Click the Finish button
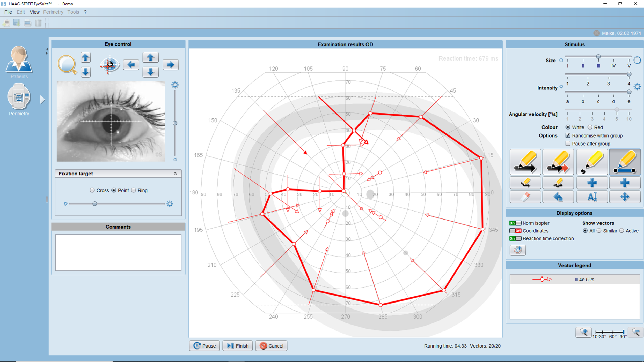Screen dimensions: 644x362 point(237,346)
